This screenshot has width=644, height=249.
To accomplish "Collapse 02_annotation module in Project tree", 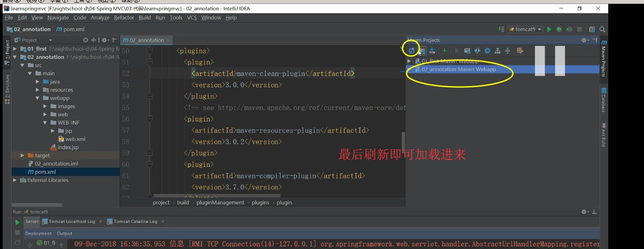I will click(15, 57).
